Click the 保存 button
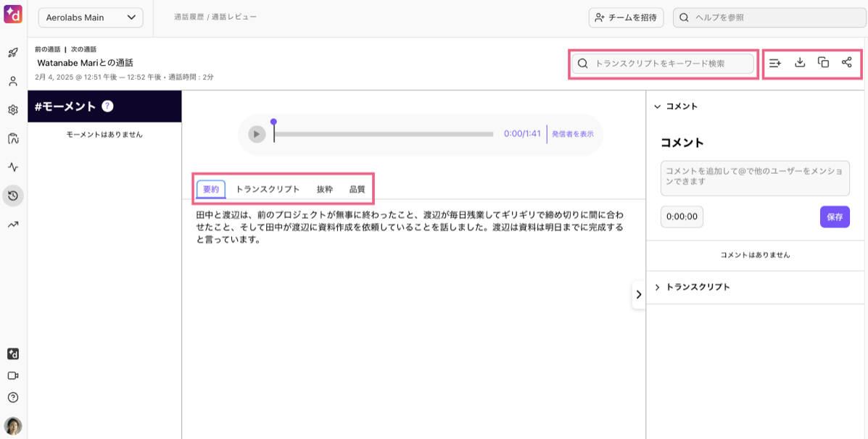The width and height of the screenshot is (868, 439). tap(835, 217)
